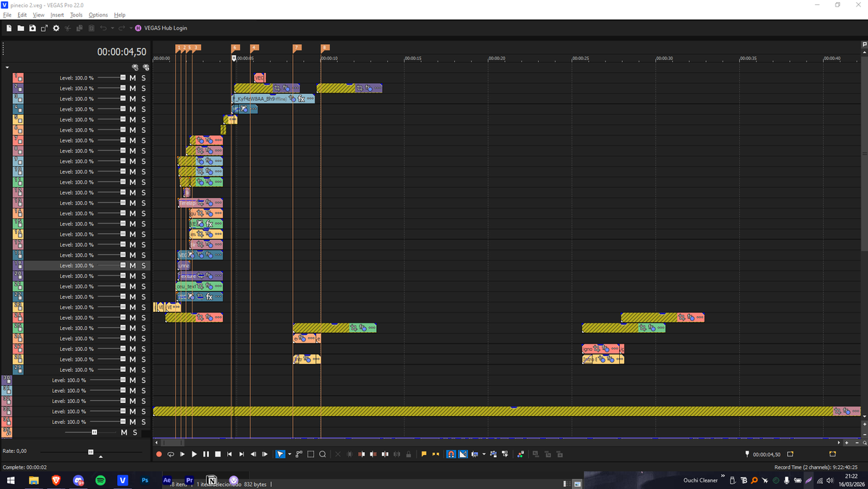This screenshot has height=489, width=868.
Task: Open the View menu
Action: (x=39, y=14)
